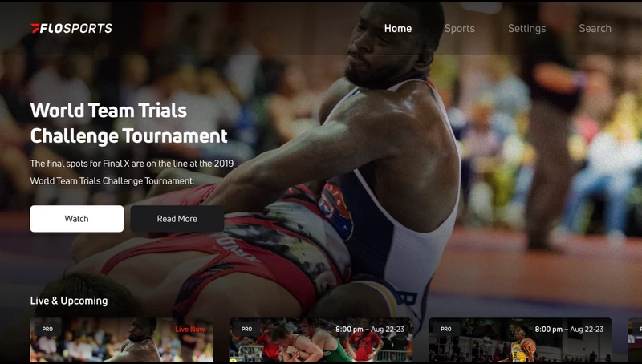Click the Live & Upcoming section heading
Viewport: 642px width, 364px height.
(x=69, y=301)
